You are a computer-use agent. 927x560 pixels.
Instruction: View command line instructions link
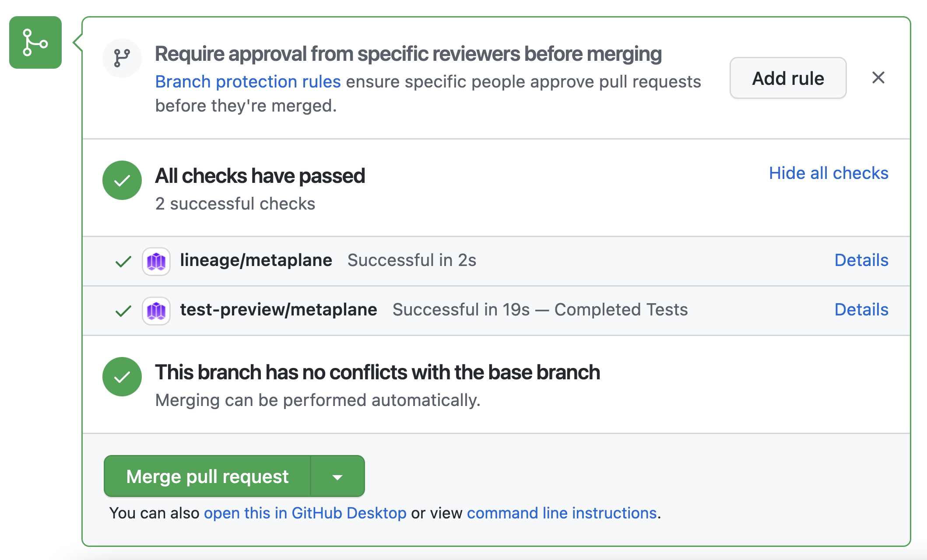(x=562, y=513)
